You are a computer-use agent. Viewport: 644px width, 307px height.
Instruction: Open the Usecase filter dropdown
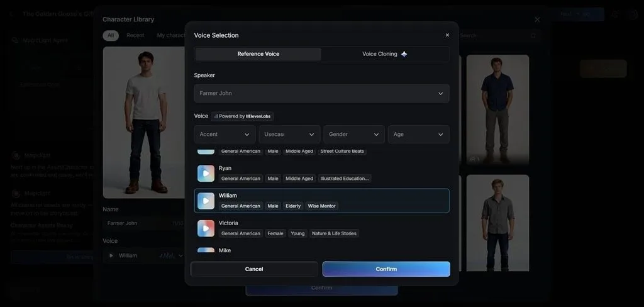coord(289,135)
